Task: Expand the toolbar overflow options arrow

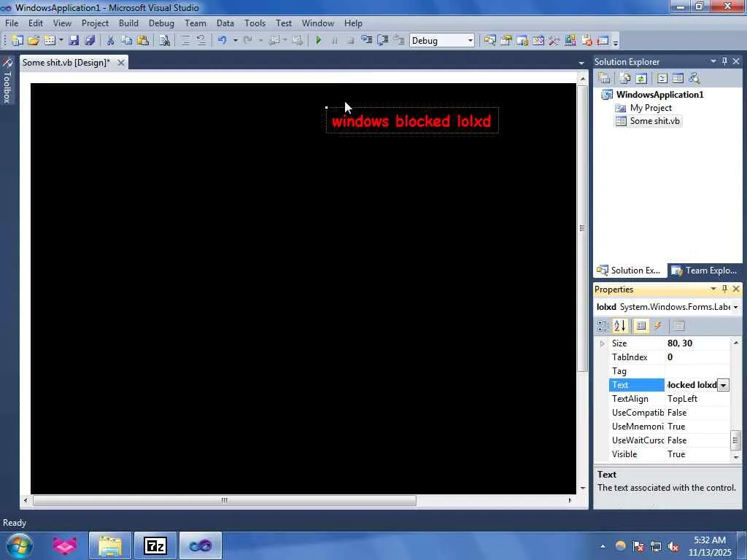Action: 616,42
